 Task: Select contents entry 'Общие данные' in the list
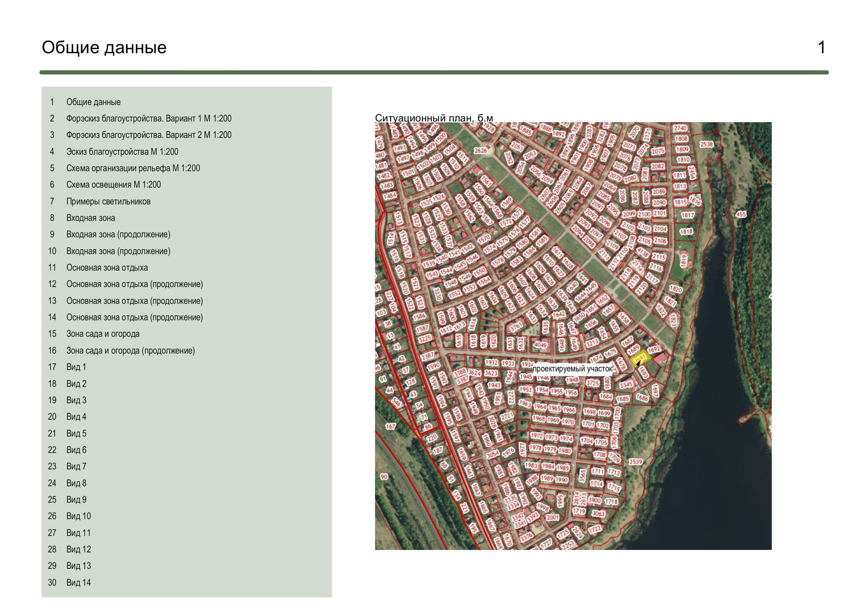point(93,102)
